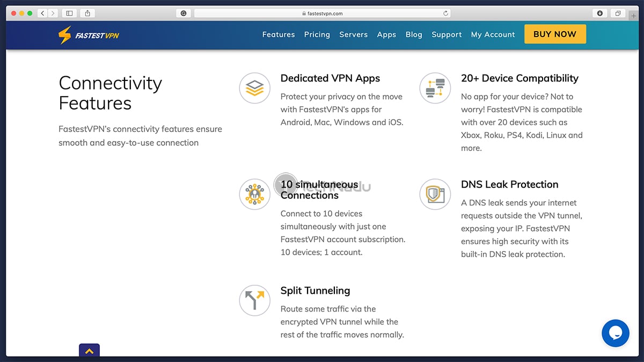This screenshot has width=644, height=362.
Task: Open the Support page
Action: pos(447,34)
